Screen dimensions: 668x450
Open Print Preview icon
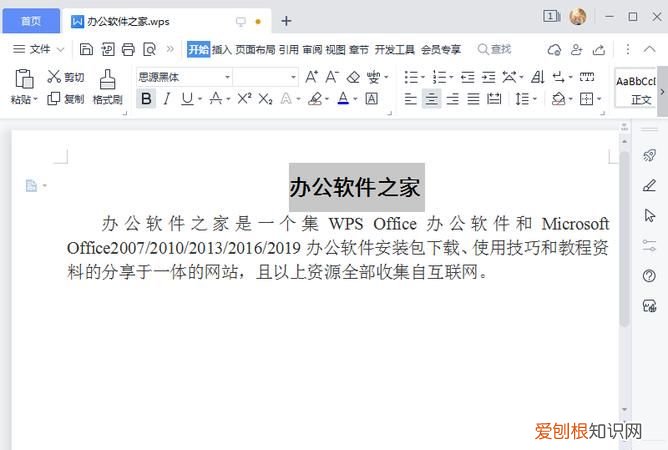point(150,49)
